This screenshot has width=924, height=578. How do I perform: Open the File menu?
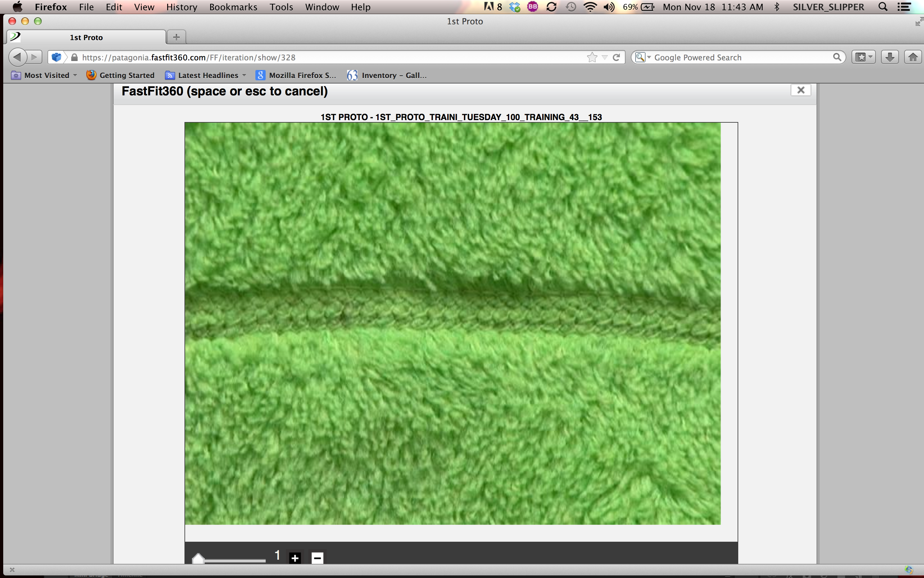click(x=86, y=7)
